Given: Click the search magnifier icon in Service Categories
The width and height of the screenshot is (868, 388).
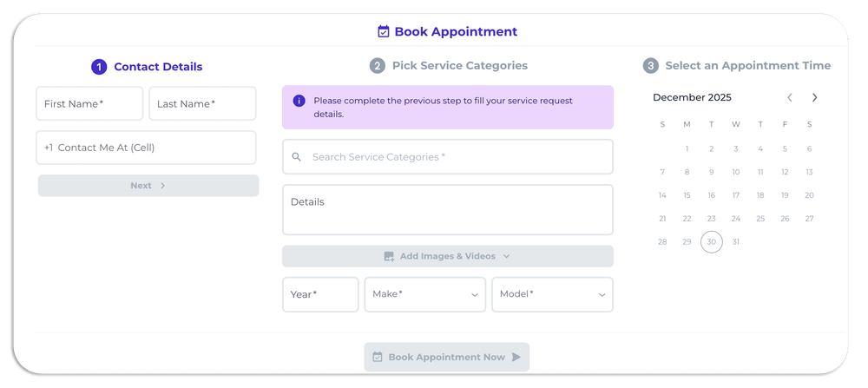Looking at the screenshot, I should [297, 157].
